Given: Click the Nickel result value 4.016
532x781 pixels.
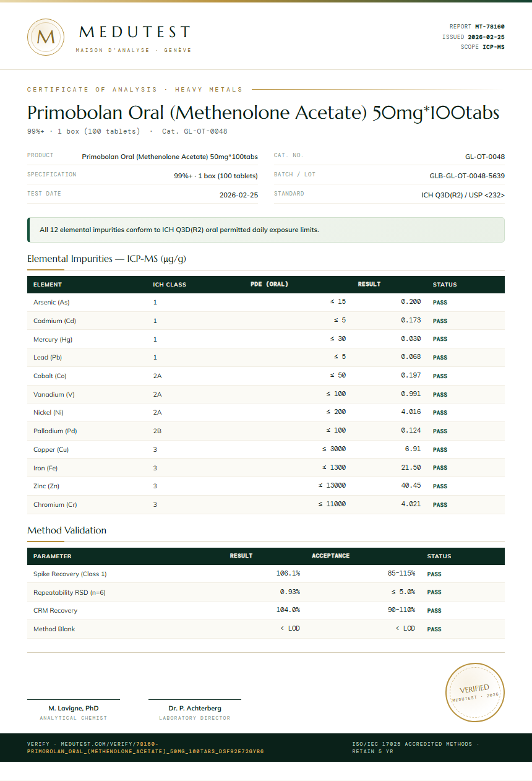Looking at the screenshot, I should point(411,412).
